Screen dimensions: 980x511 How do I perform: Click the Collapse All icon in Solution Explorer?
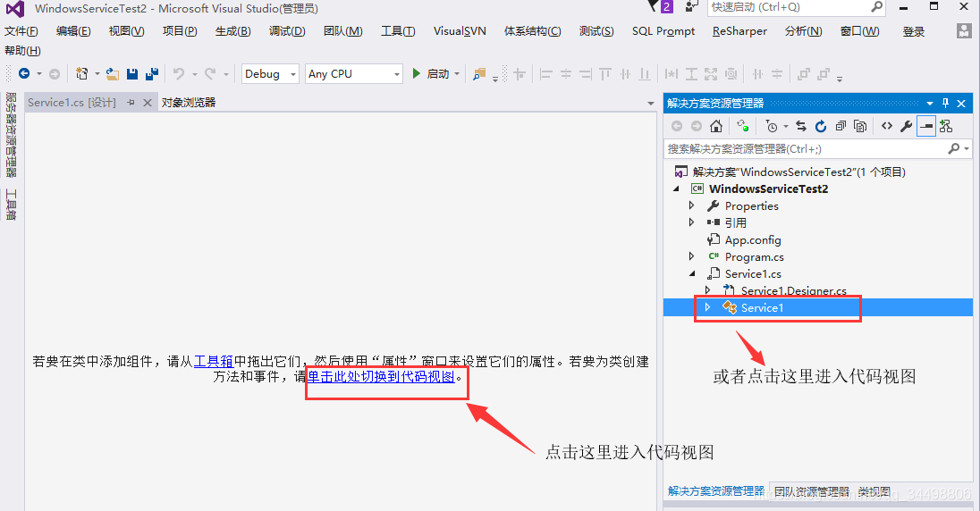click(x=841, y=126)
